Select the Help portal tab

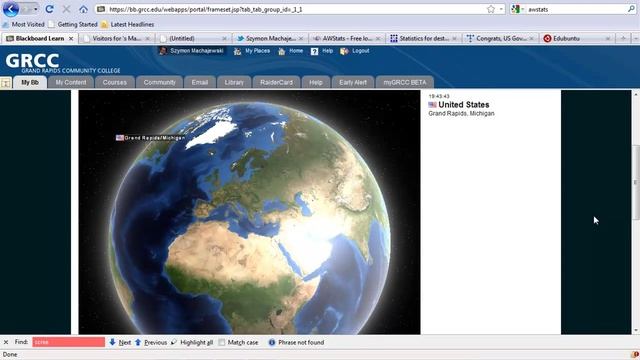(x=316, y=82)
